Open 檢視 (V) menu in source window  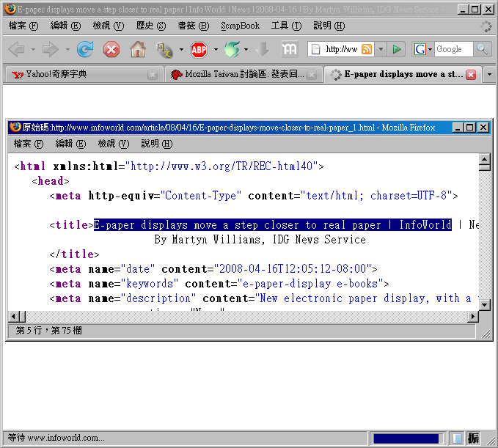114,144
